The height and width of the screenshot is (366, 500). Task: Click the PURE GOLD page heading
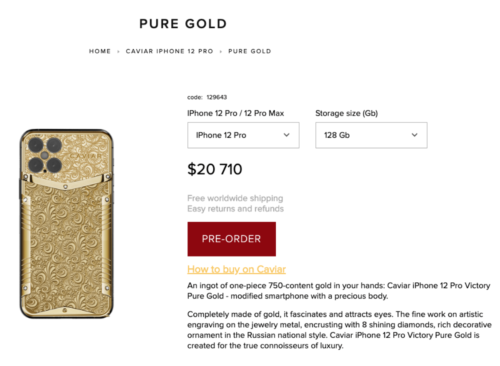point(183,24)
